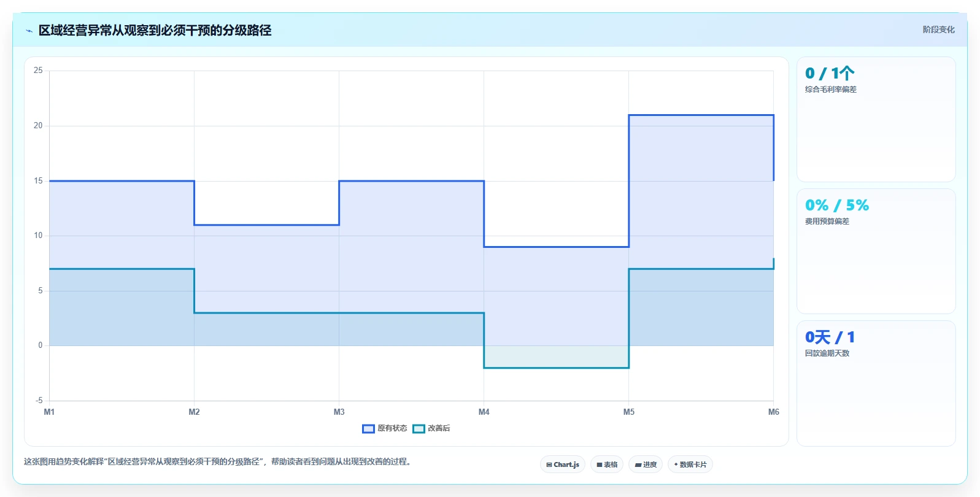This screenshot has height=497, width=980.
Task: Click the M1 axis label
Action: (x=49, y=412)
